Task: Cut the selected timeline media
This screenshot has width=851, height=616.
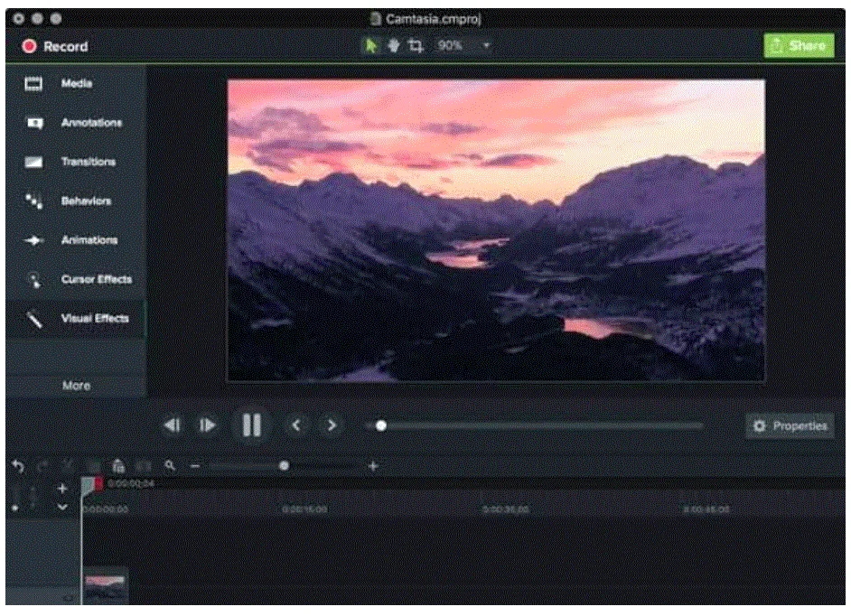Action: [67, 466]
